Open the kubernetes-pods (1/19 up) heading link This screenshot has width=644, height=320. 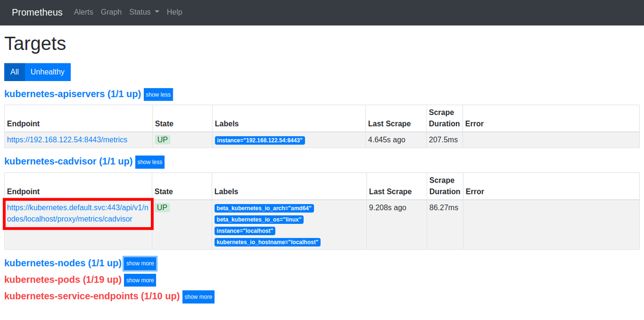coord(63,280)
